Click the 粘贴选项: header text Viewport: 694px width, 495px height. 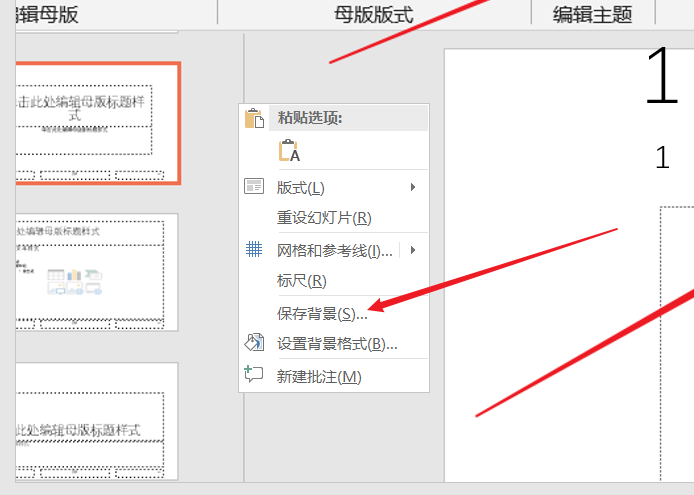pos(310,118)
